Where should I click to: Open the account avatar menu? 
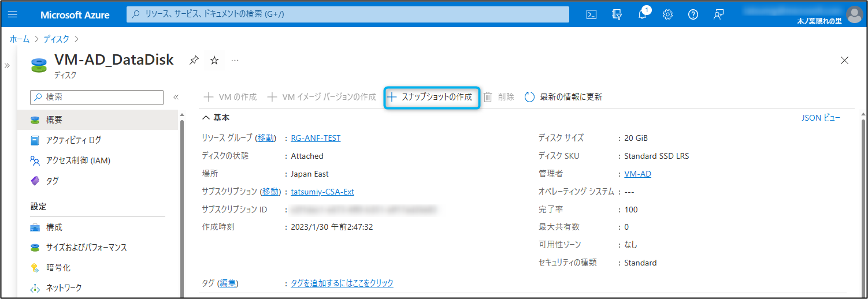click(x=854, y=14)
